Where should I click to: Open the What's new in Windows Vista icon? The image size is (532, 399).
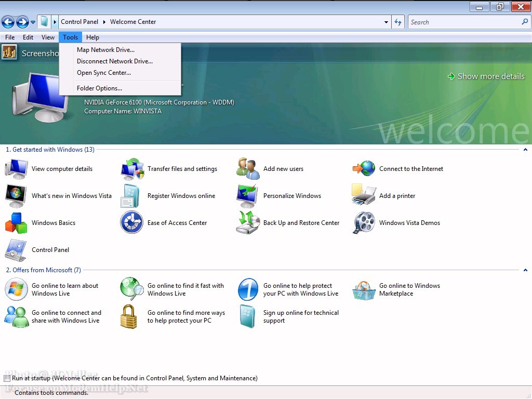[16, 196]
